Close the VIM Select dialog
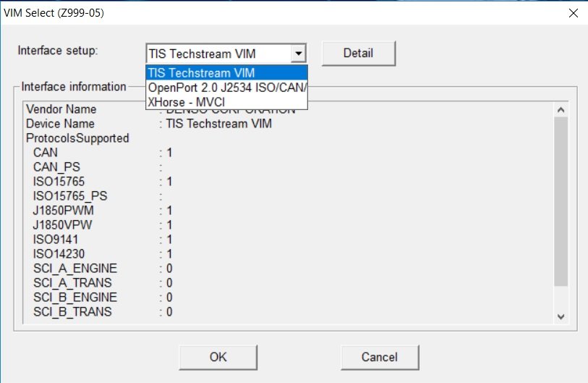The width and height of the screenshot is (588, 383). point(573,13)
